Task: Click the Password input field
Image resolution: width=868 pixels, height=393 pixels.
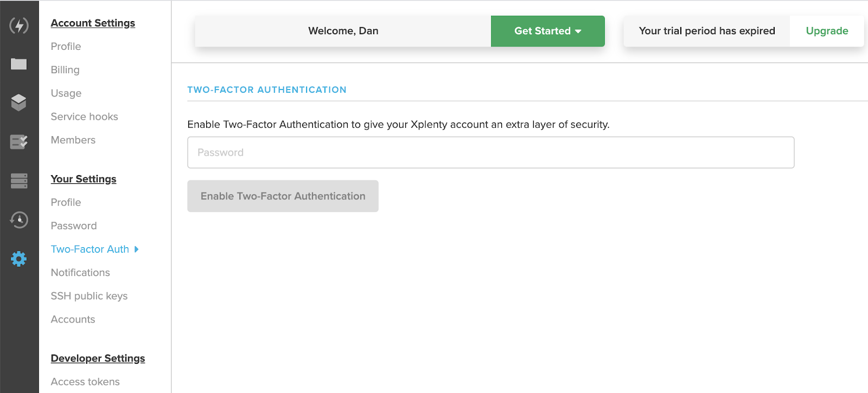Action: coord(490,152)
